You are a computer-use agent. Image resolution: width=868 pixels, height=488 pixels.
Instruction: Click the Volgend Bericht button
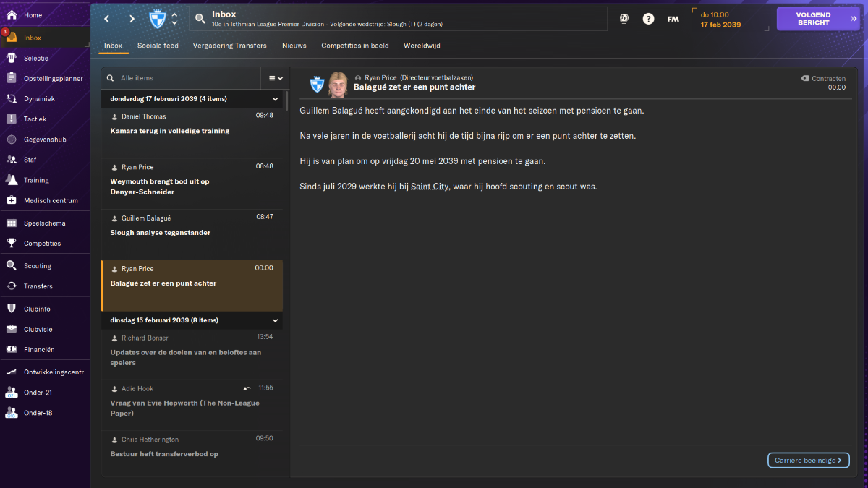pos(819,19)
